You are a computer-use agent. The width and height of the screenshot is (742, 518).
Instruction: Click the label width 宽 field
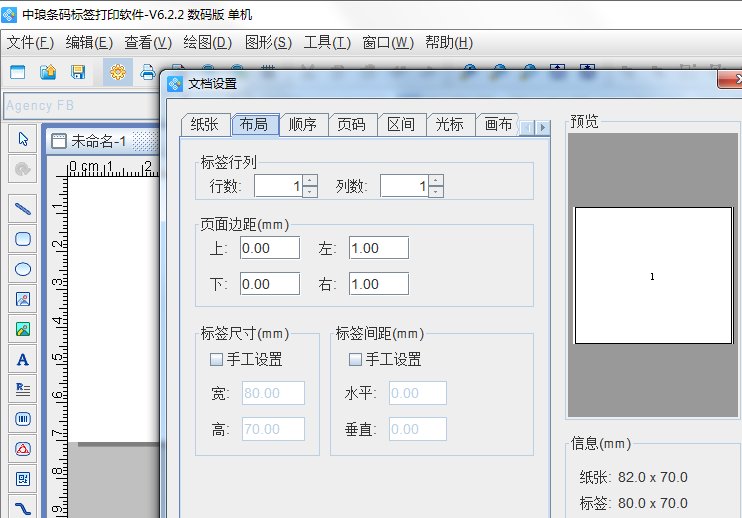coord(274,393)
